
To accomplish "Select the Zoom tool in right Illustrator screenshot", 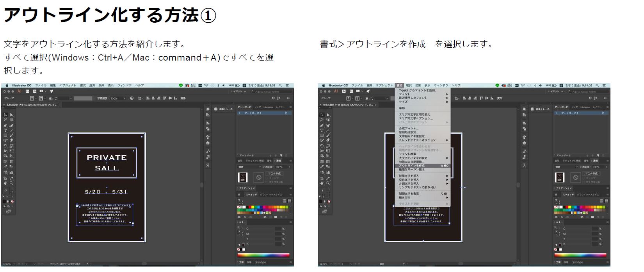I will point(328,183).
